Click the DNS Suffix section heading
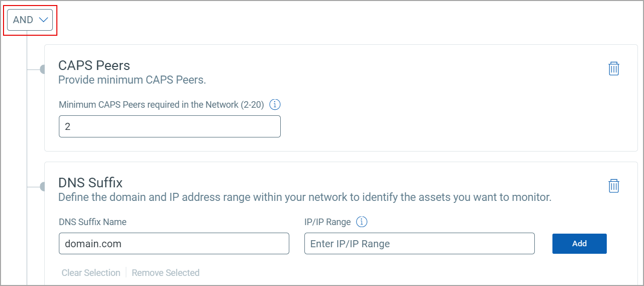Screen dimensions: 644x286 click(x=91, y=182)
